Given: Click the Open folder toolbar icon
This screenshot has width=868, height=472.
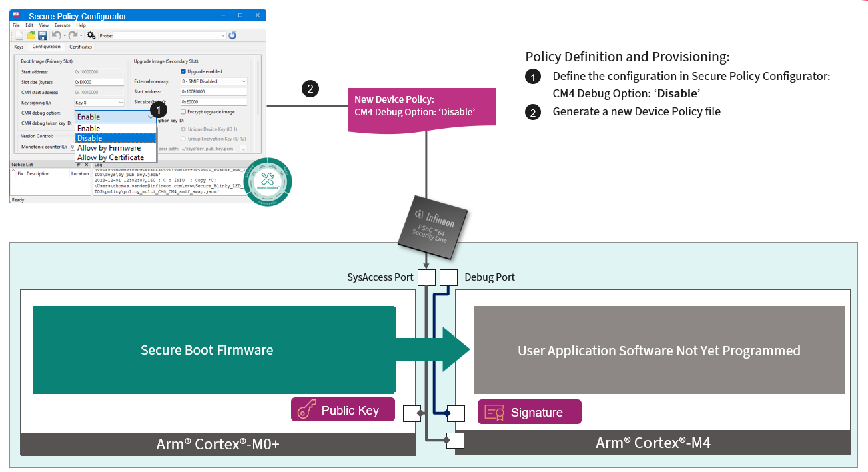Looking at the screenshot, I should pyautogui.click(x=31, y=35).
